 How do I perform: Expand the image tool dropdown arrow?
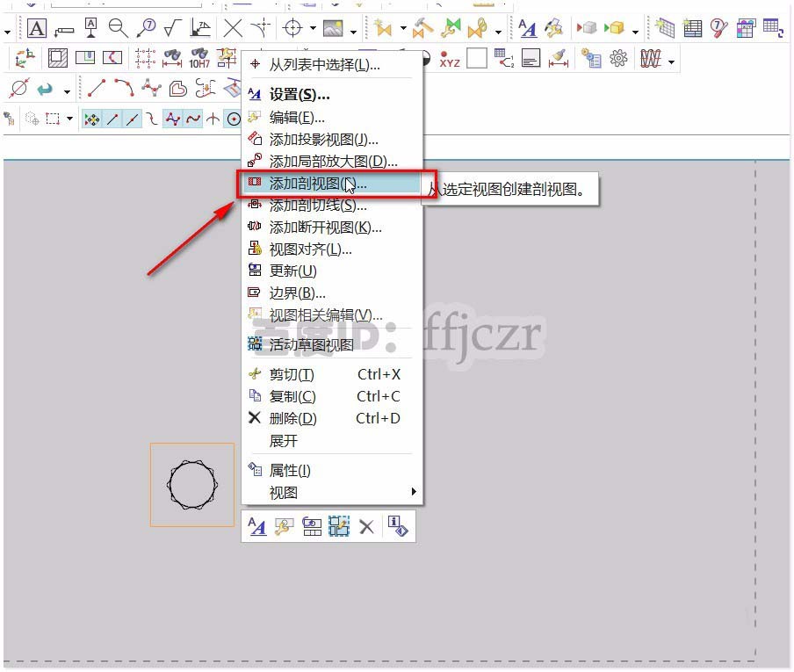(353, 32)
